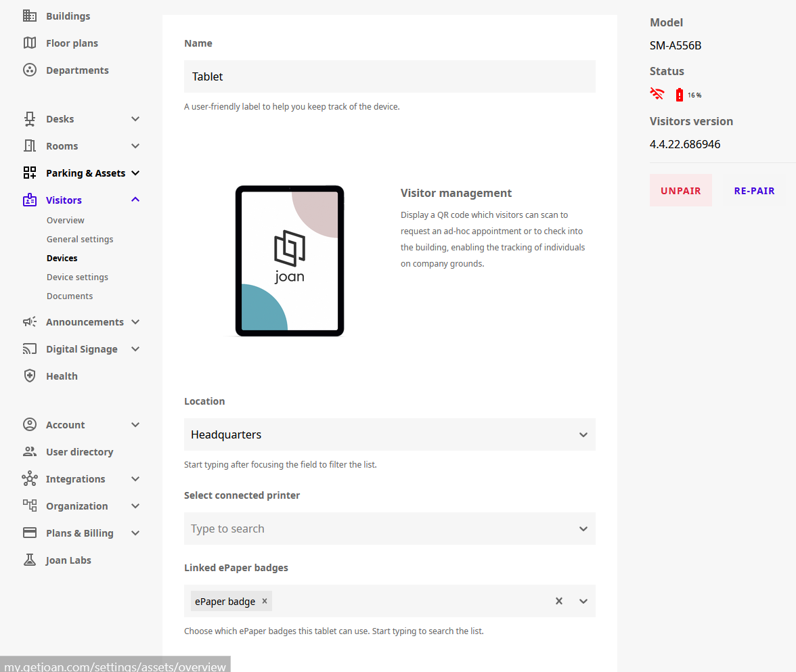Expand the Rooms menu chevron
The width and height of the screenshot is (796, 672).
[x=135, y=145]
